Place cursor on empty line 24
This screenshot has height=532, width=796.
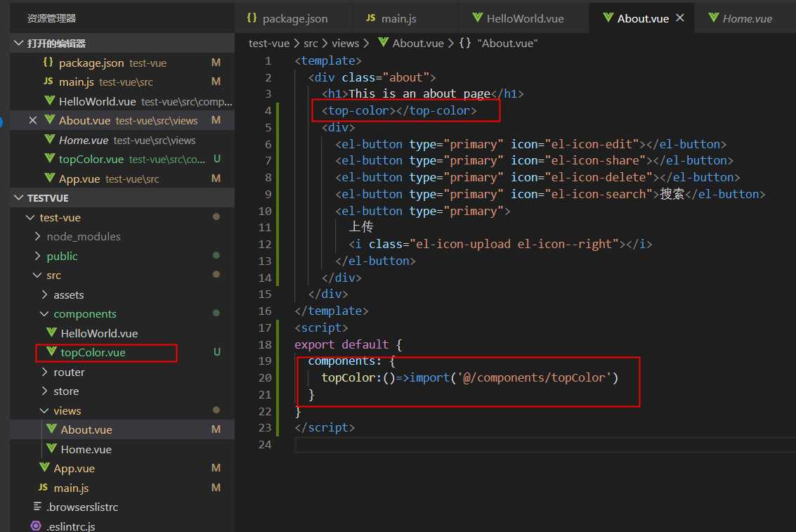coord(545,445)
